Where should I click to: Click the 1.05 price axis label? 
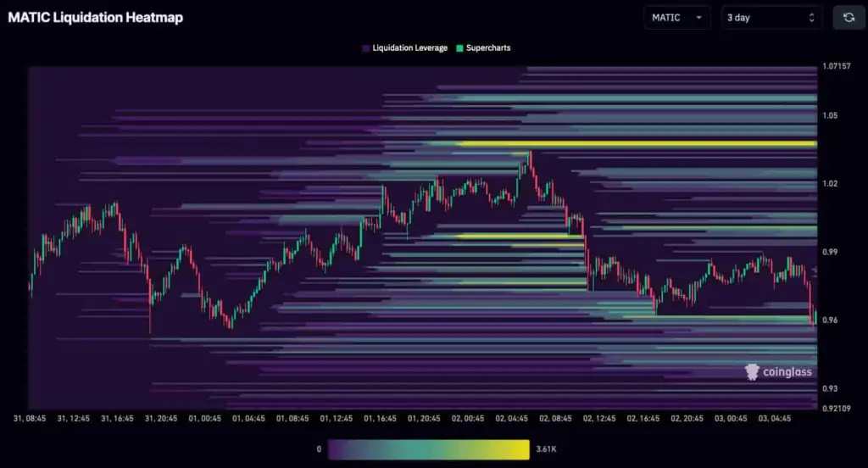830,116
